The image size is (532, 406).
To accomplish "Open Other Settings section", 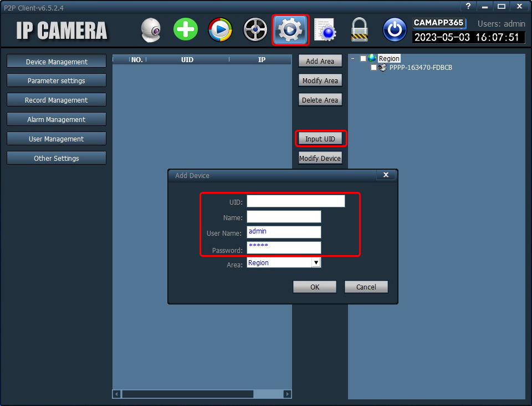I will [57, 158].
